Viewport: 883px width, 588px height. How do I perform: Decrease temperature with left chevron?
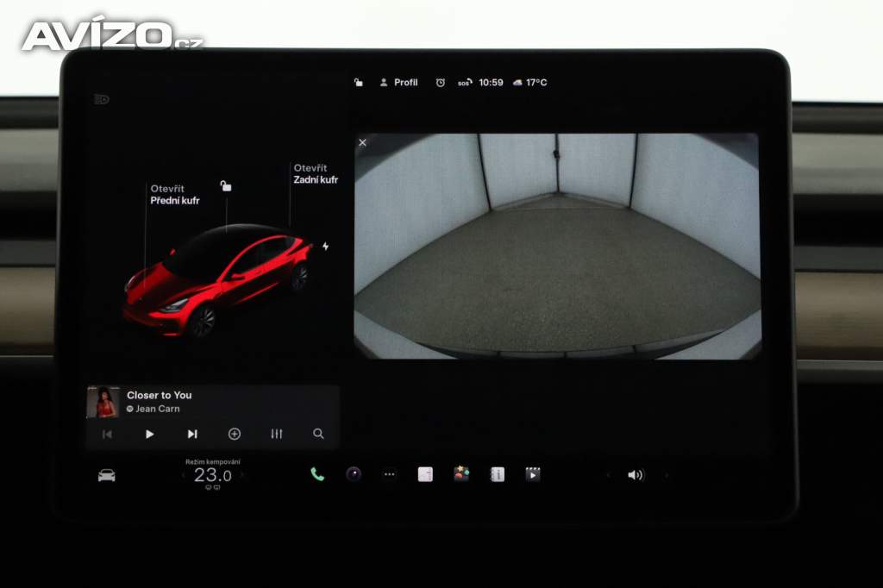click(182, 475)
